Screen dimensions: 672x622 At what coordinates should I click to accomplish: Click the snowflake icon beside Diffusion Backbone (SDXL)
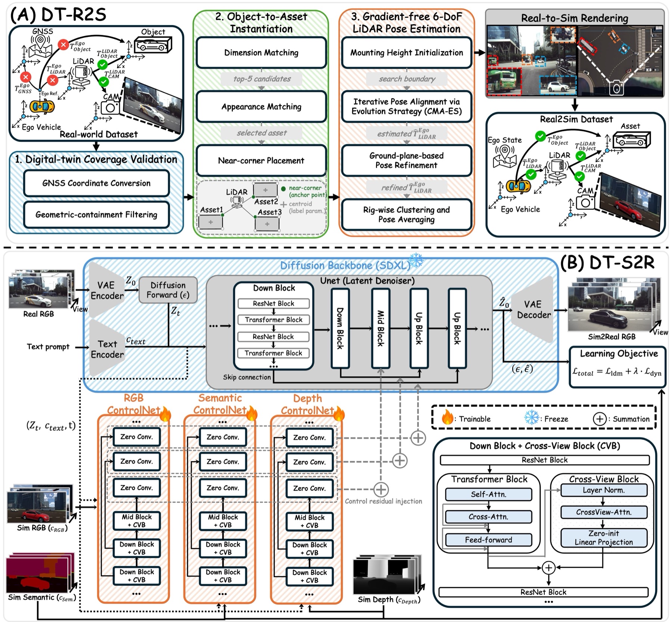[x=416, y=260]
